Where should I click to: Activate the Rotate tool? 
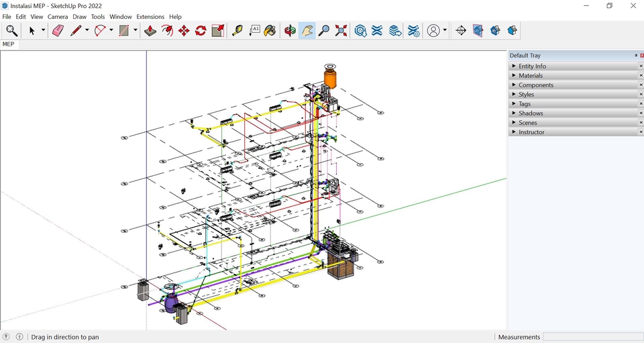click(x=201, y=30)
